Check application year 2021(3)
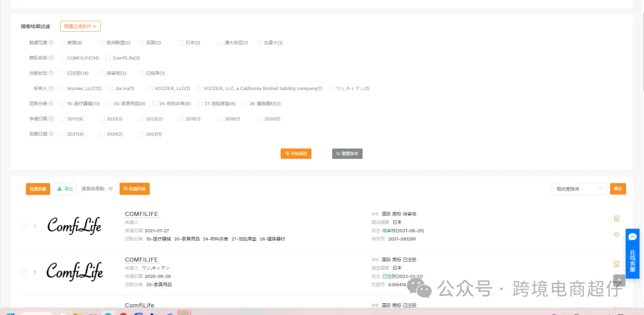Screen dimensions: 644x315 click(x=103, y=119)
